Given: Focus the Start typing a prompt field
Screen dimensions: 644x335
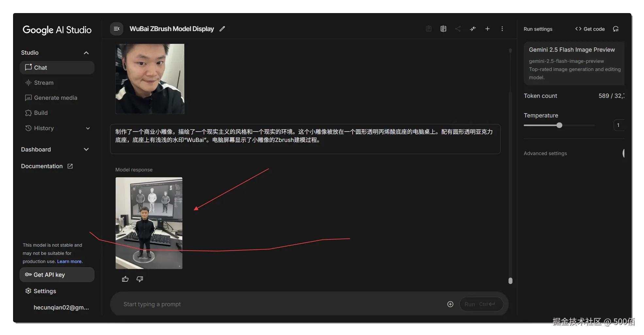Looking at the screenshot, I should [283, 304].
